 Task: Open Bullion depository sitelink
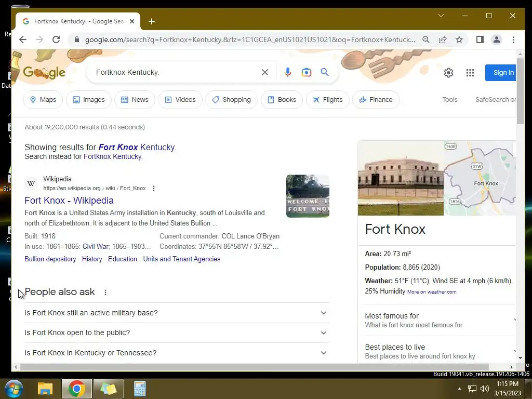pos(50,259)
